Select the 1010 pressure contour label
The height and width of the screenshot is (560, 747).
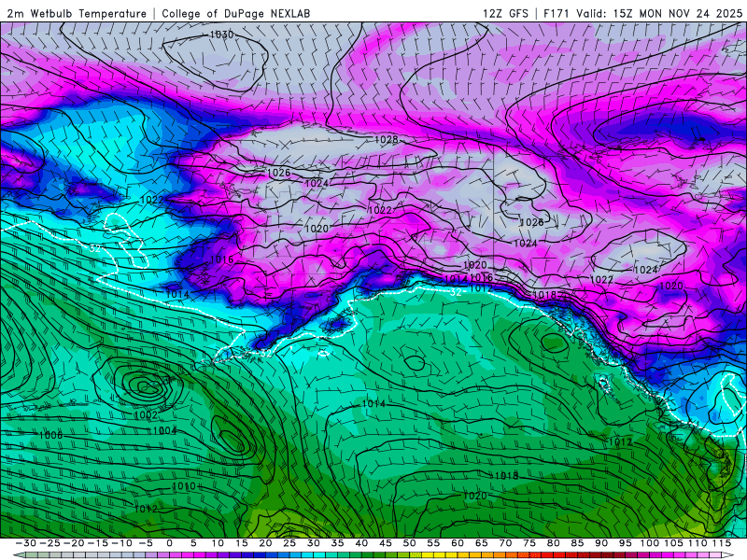(x=184, y=486)
